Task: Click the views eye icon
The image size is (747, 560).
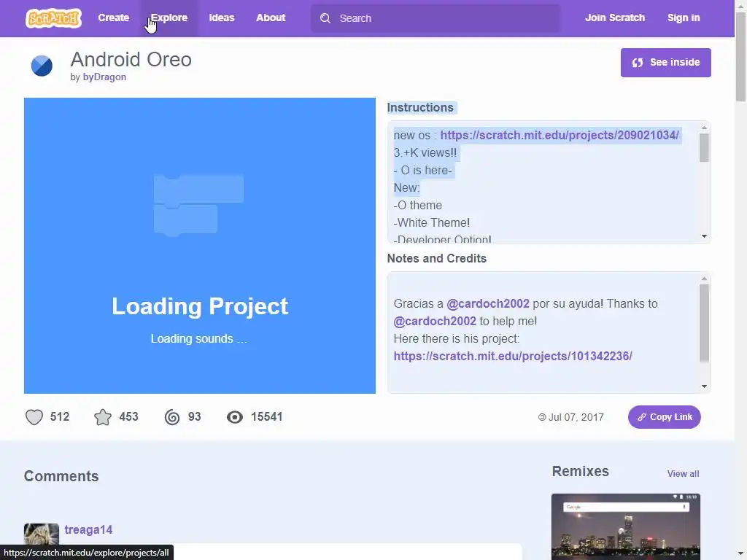Action: coord(235,417)
